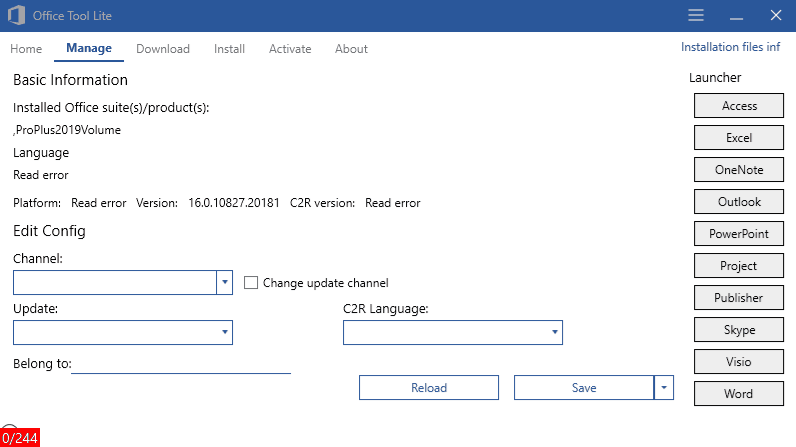This screenshot has width=796, height=447.
Task: Open the Installation files info link
Action: point(731,47)
